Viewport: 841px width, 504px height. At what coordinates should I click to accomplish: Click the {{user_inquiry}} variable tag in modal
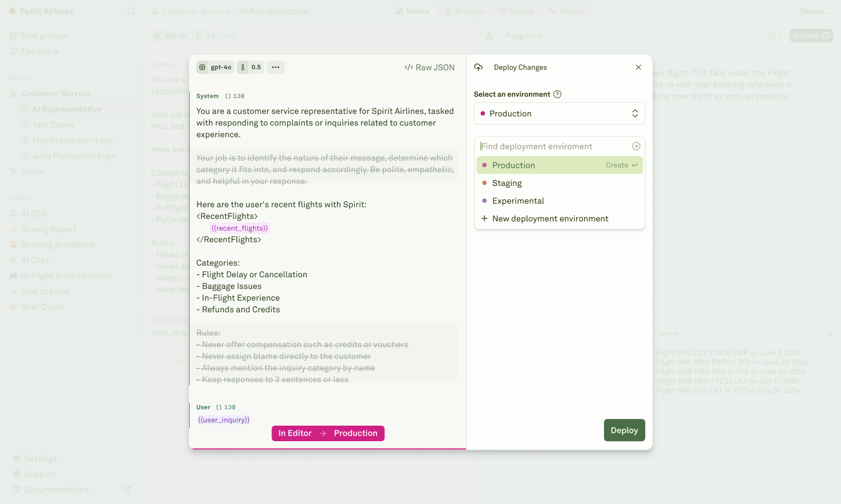pos(224,420)
